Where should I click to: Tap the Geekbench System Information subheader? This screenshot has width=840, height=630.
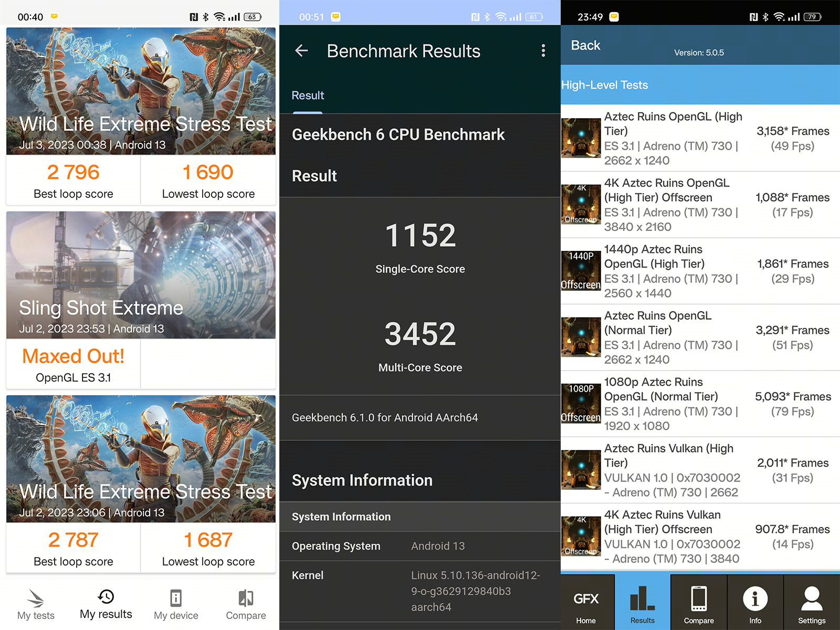coord(341,517)
